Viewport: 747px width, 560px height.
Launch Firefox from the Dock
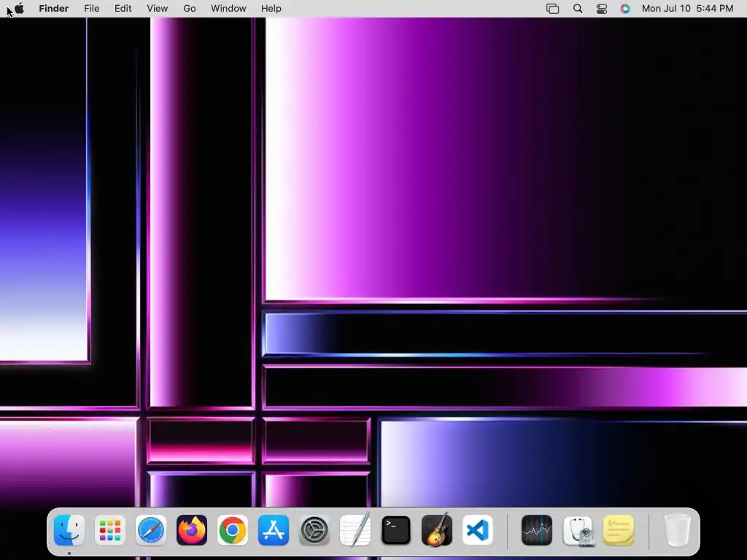pos(192,530)
